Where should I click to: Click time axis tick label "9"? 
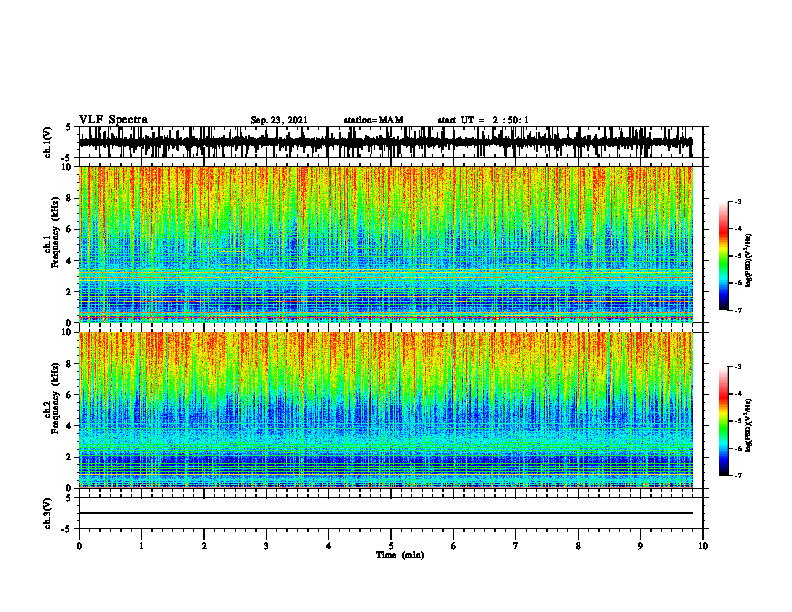640,546
